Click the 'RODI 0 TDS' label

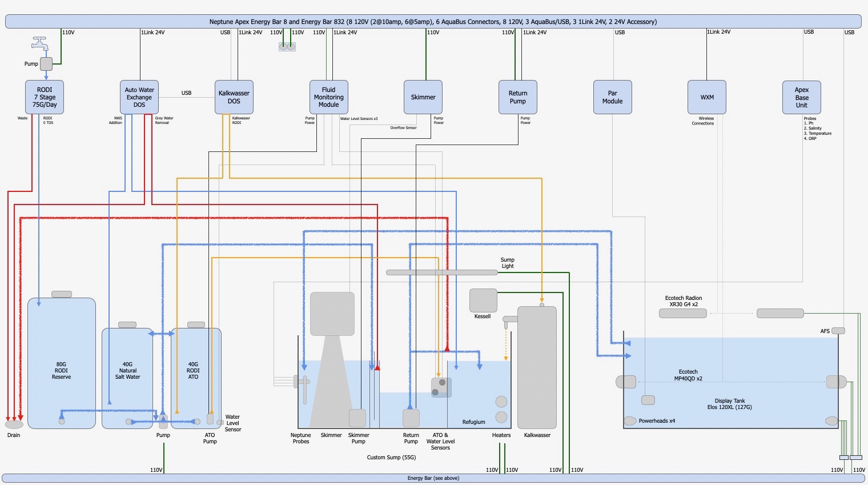click(x=48, y=121)
